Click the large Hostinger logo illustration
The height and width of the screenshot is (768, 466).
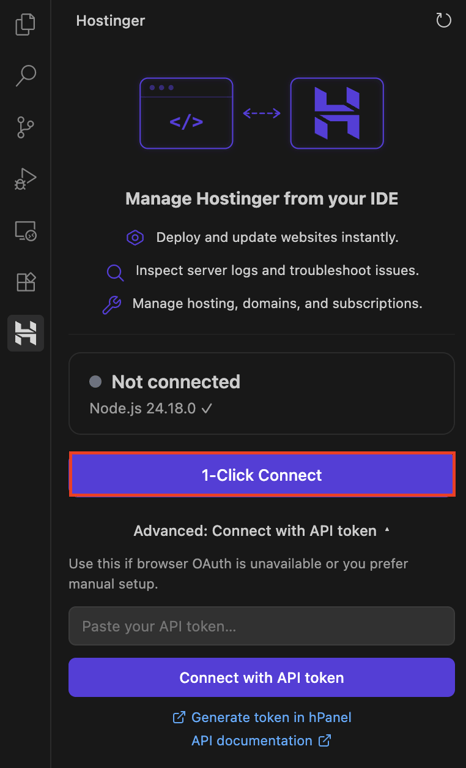click(x=337, y=113)
